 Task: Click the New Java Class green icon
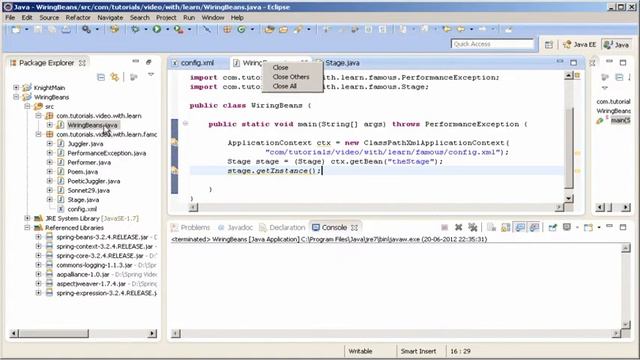tap(241, 29)
